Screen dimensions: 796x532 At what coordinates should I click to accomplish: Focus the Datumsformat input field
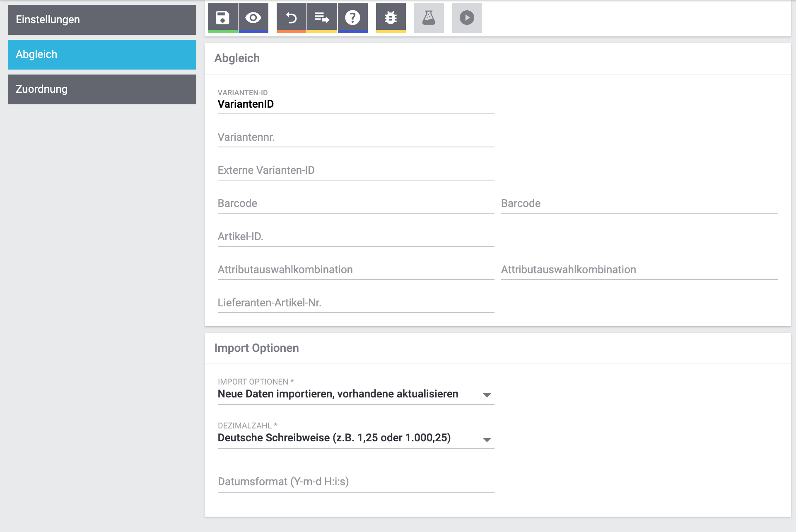coord(355,482)
